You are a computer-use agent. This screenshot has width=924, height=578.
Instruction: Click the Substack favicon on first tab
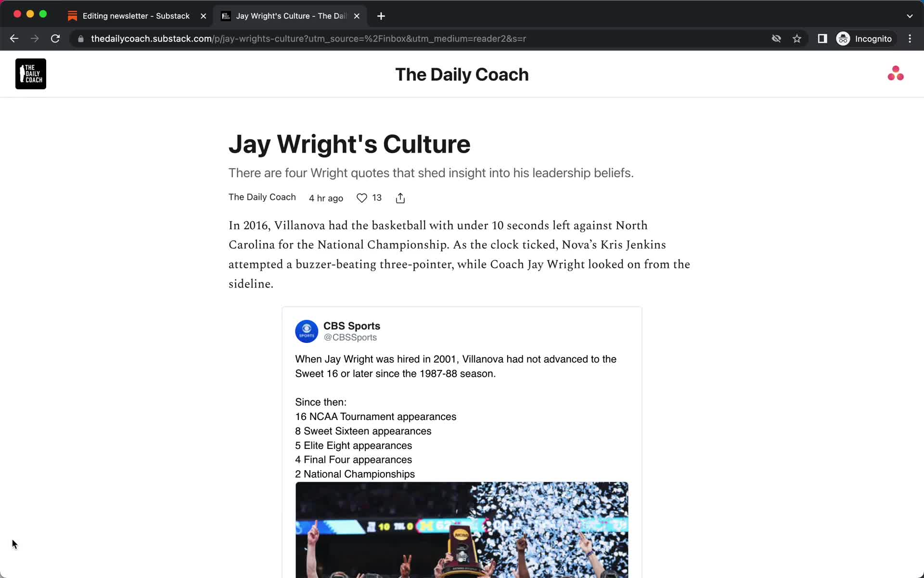pos(72,15)
